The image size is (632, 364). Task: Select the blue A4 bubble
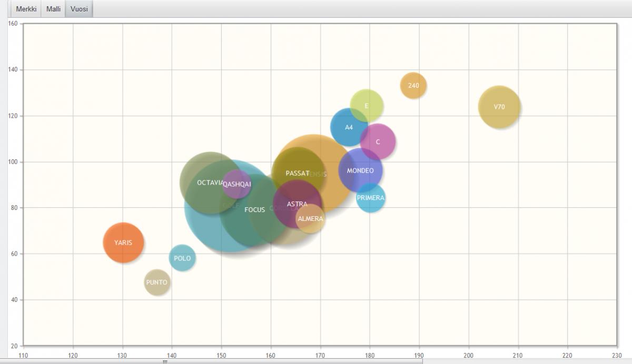click(x=349, y=127)
